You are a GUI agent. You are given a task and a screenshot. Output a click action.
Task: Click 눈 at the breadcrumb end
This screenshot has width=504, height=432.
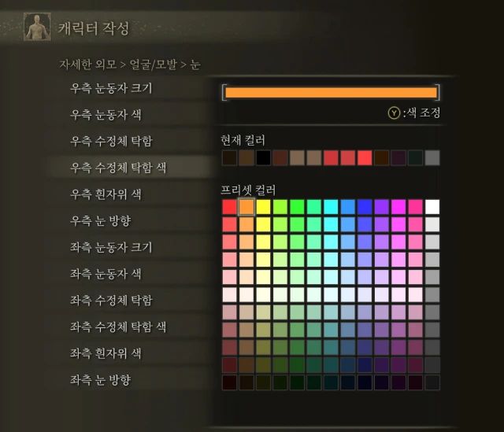point(195,65)
